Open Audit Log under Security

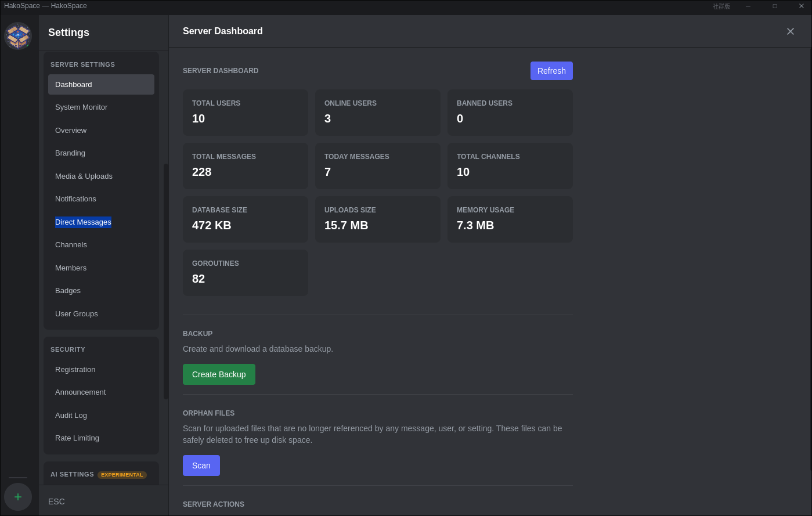pos(71,416)
